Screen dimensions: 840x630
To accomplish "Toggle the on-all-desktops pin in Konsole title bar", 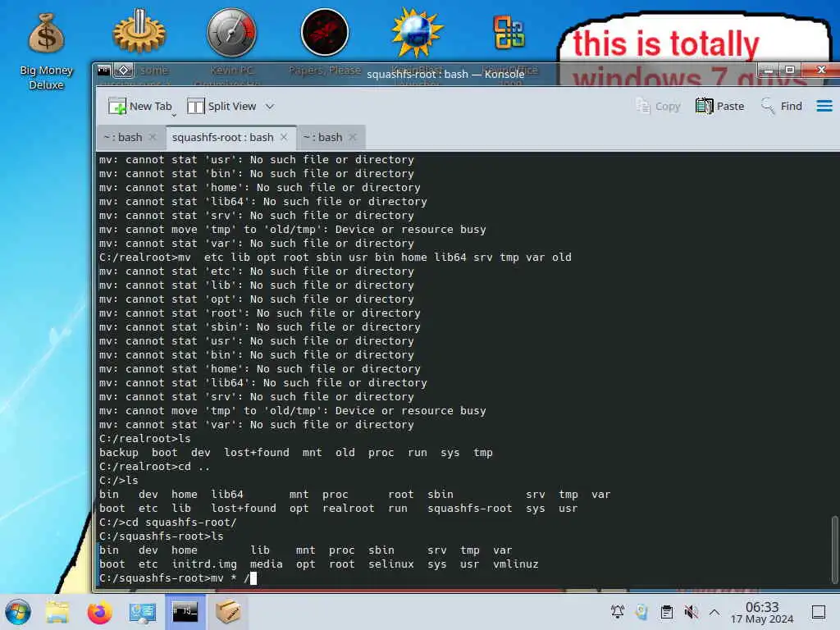I will point(123,71).
